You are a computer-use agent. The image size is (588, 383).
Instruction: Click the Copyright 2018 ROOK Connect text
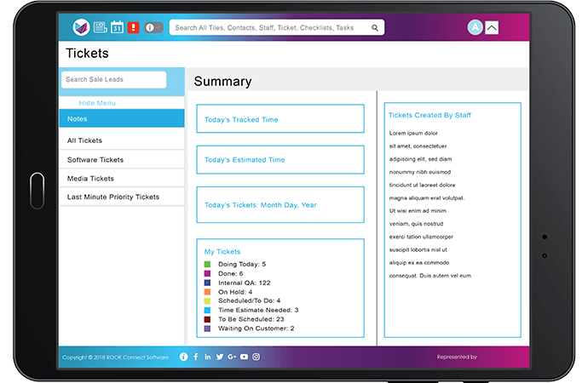click(x=115, y=357)
